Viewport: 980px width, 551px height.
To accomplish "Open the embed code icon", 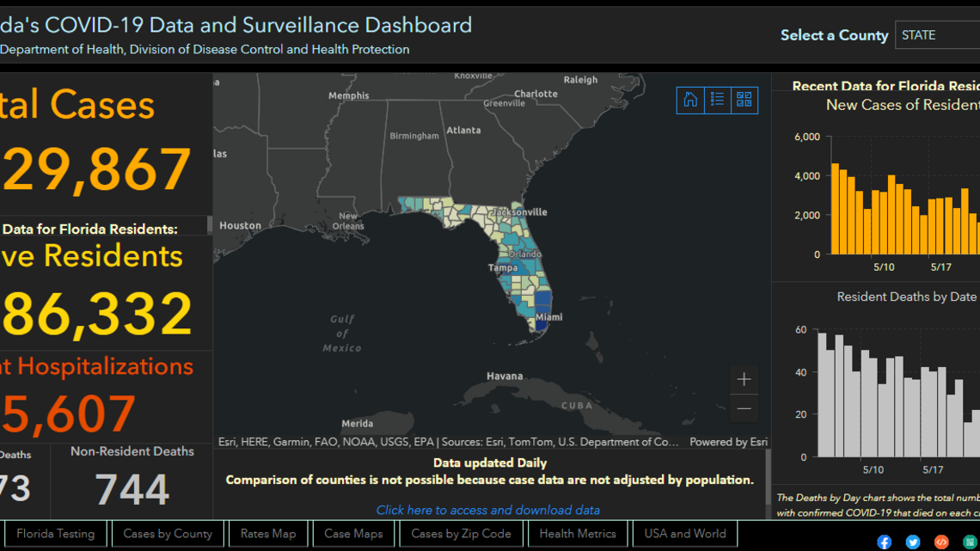I will pos(941,542).
